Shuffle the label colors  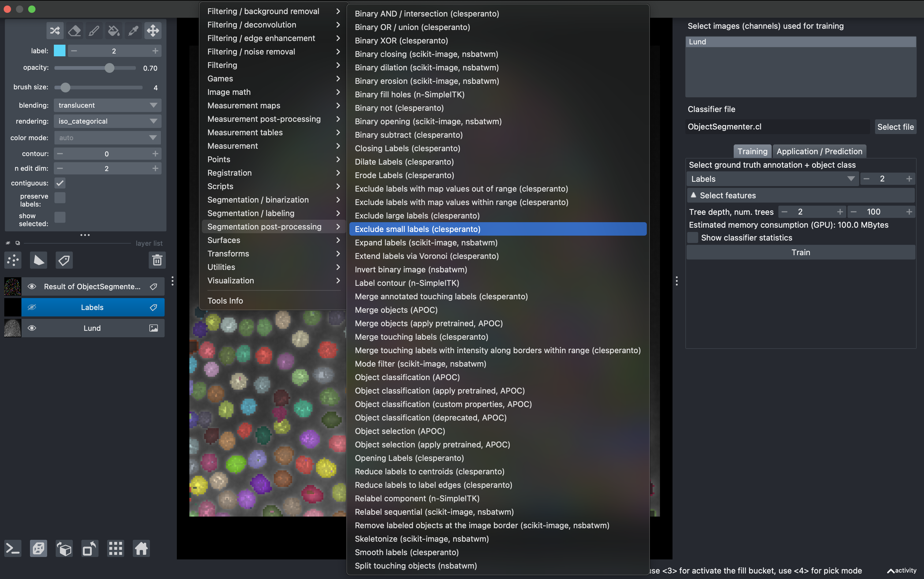coord(55,30)
